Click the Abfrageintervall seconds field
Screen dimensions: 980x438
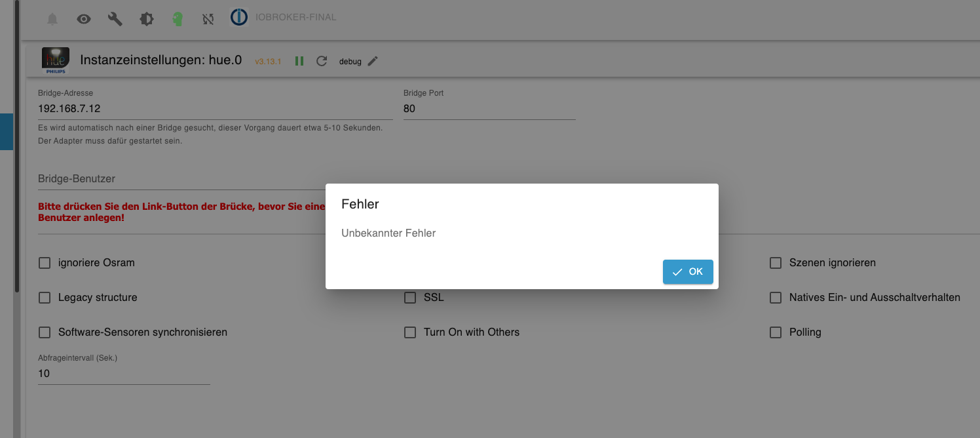click(x=123, y=374)
